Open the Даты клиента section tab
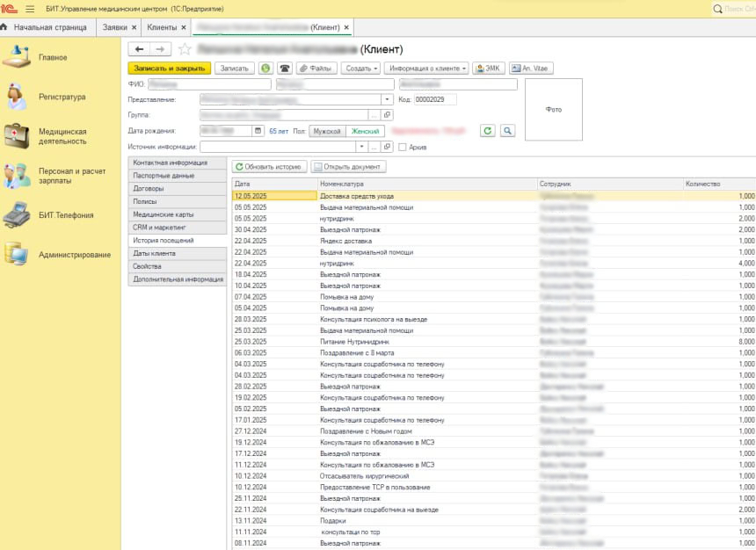The width and height of the screenshot is (756, 550). coord(177,254)
